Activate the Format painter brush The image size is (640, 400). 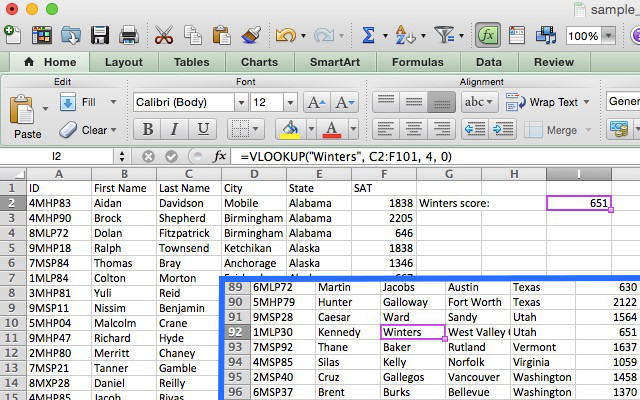coord(251,36)
